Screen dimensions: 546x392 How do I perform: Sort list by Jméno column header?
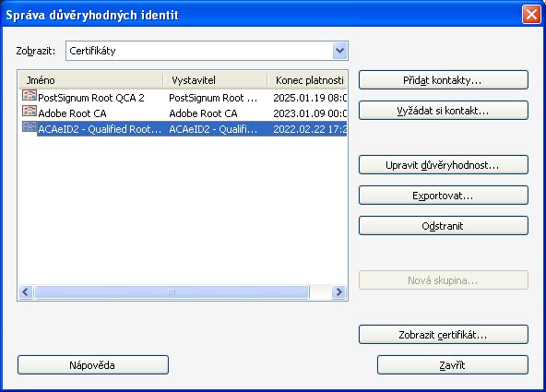91,80
